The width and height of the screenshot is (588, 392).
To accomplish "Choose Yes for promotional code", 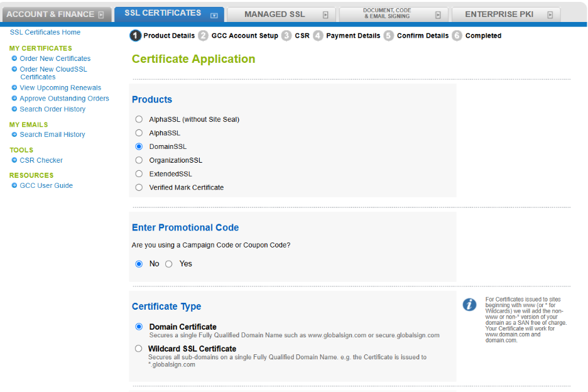I will [x=168, y=264].
